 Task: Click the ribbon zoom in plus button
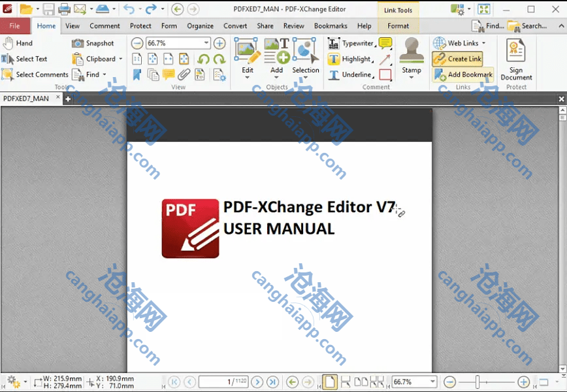click(219, 43)
